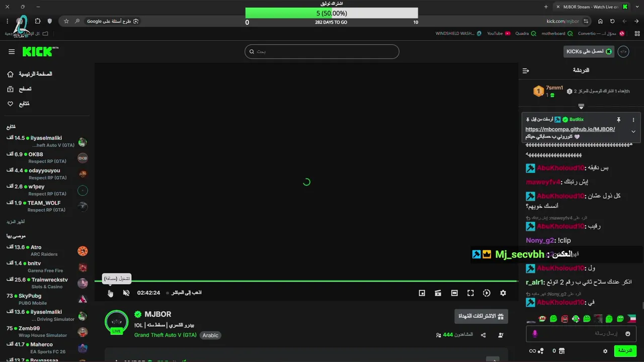Go to the Home page sidebar item

30,74
